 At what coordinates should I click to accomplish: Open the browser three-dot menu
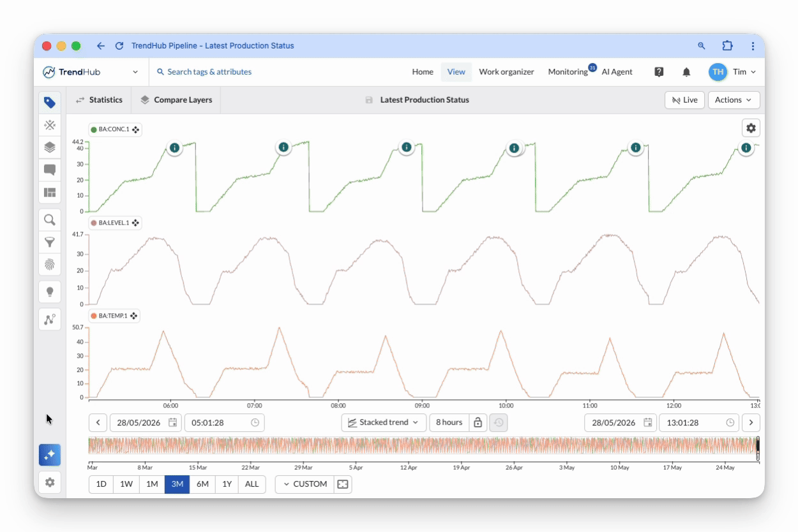click(x=753, y=46)
